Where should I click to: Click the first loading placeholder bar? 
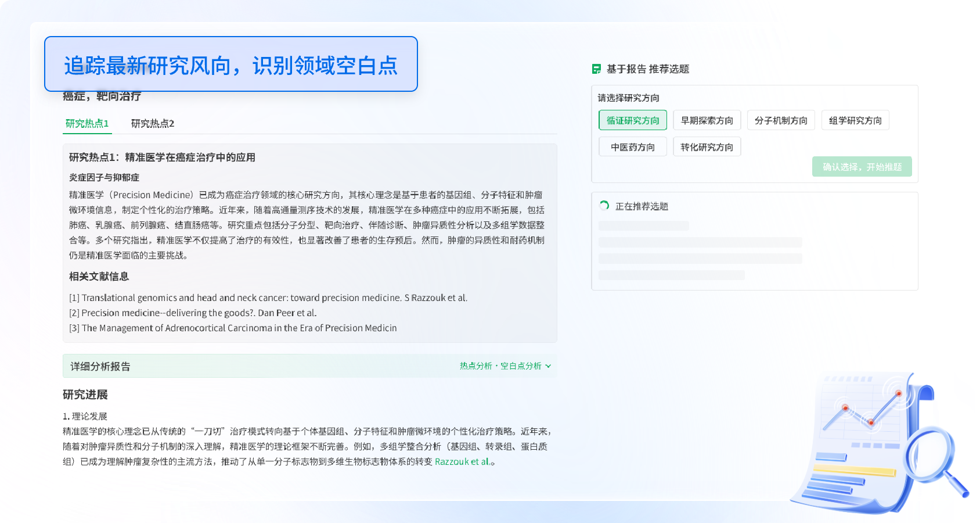click(643, 225)
